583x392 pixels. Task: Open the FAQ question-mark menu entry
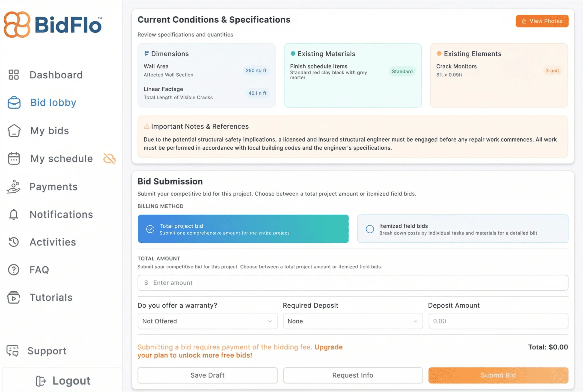14,270
